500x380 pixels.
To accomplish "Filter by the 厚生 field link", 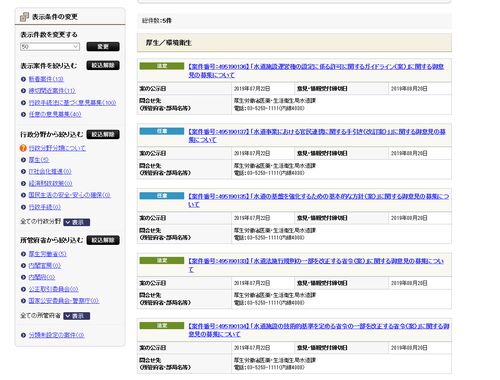I will pos(39,160).
